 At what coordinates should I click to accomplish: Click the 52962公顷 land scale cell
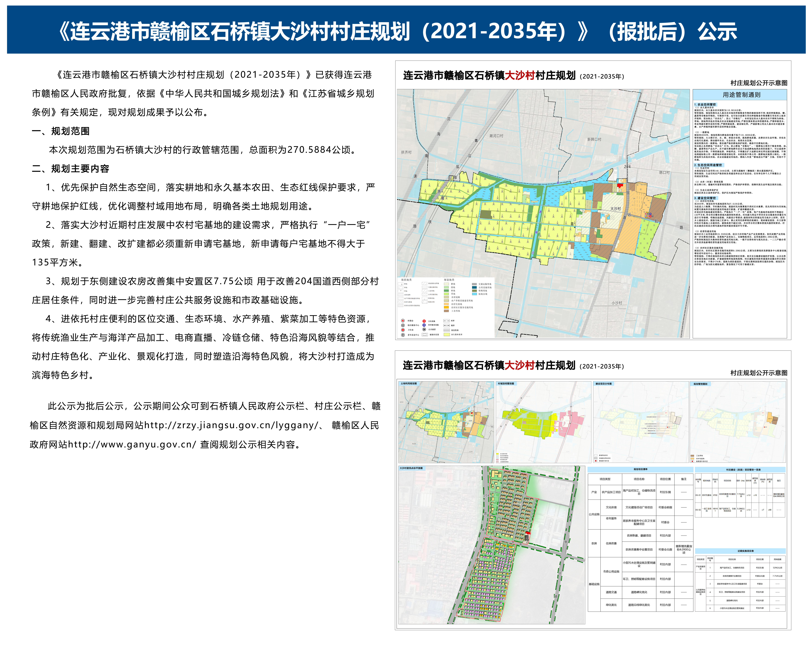[777, 568]
